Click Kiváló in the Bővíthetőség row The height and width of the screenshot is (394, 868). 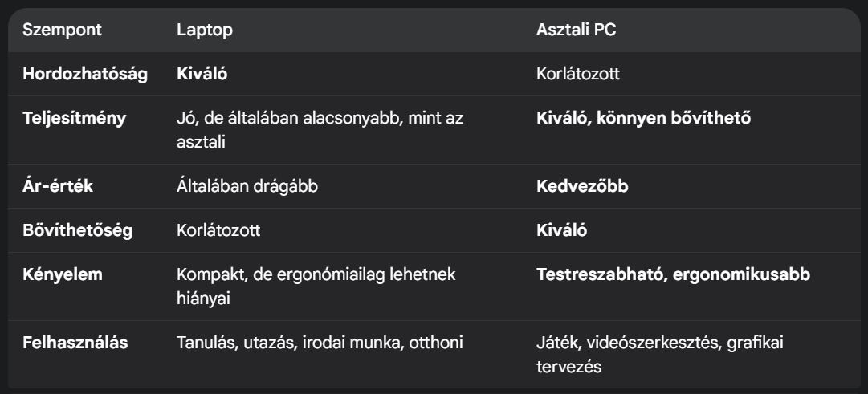561,230
